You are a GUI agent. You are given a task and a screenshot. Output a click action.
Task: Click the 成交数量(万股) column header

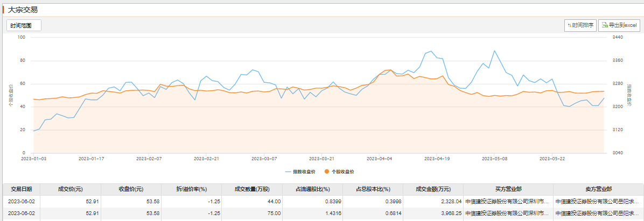[252, 189]
